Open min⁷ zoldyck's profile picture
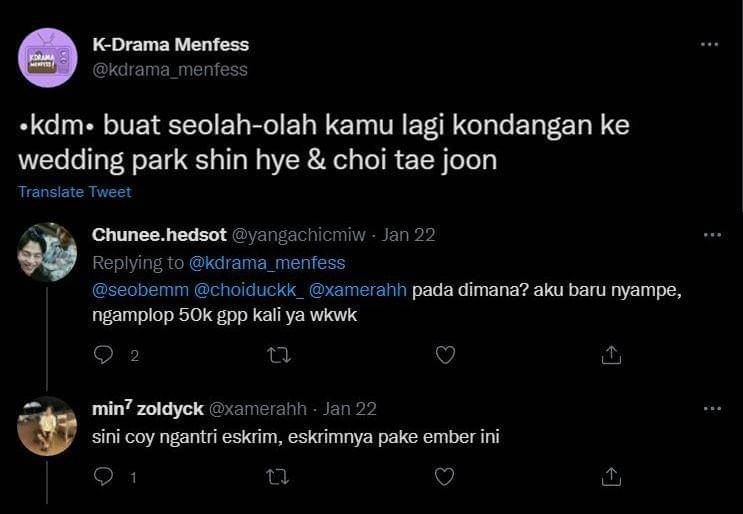This screenshot has height=514, width=743. [x=47, y=426]
